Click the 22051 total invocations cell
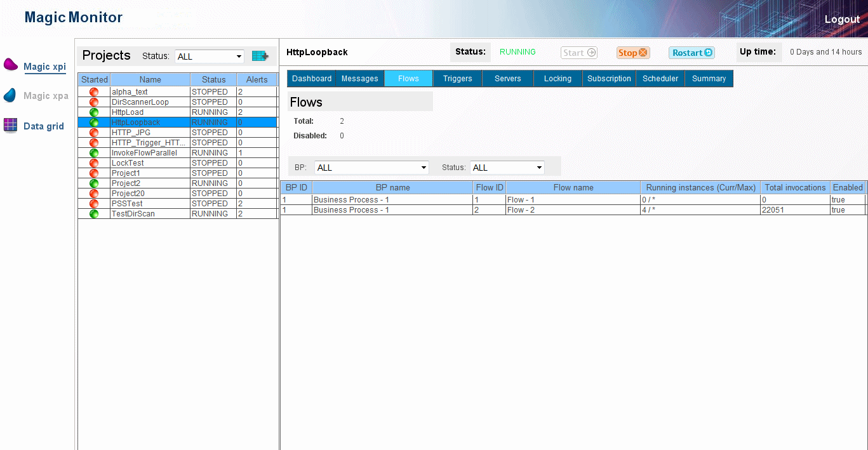 (x=796, y=210)
